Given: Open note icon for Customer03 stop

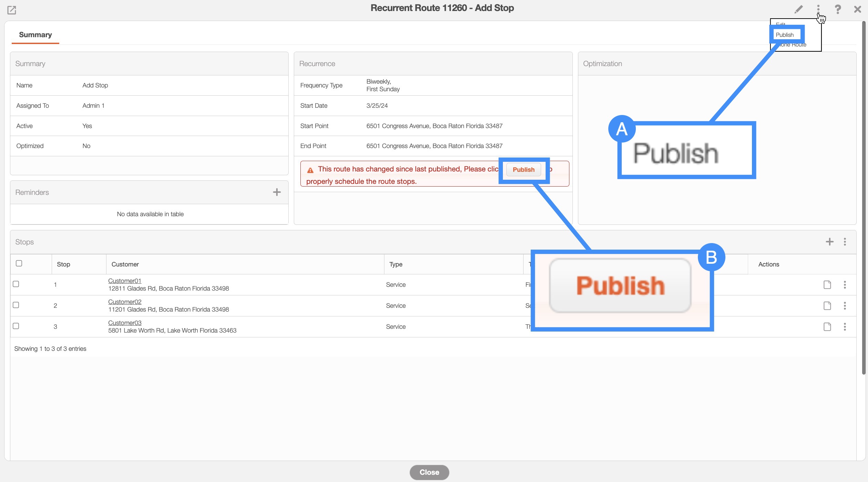Looking at the screenshot, I should (x=827, y=327).
